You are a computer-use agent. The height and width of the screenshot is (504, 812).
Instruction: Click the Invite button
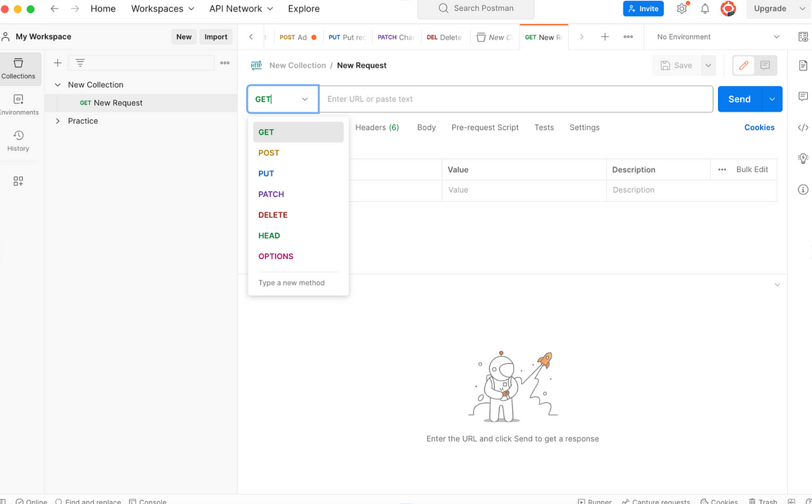[644, 9]
